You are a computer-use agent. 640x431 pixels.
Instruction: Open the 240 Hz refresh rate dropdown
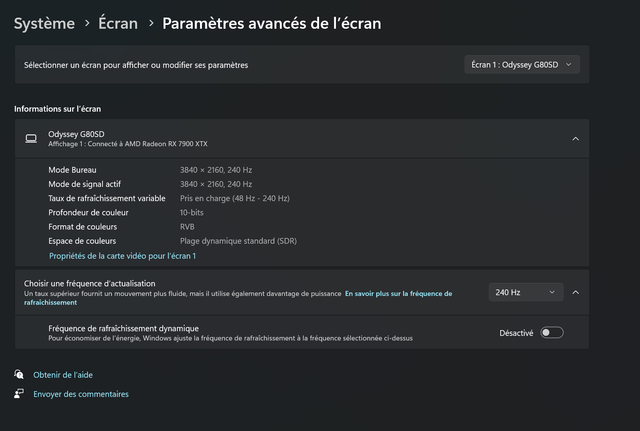(525, 292)
